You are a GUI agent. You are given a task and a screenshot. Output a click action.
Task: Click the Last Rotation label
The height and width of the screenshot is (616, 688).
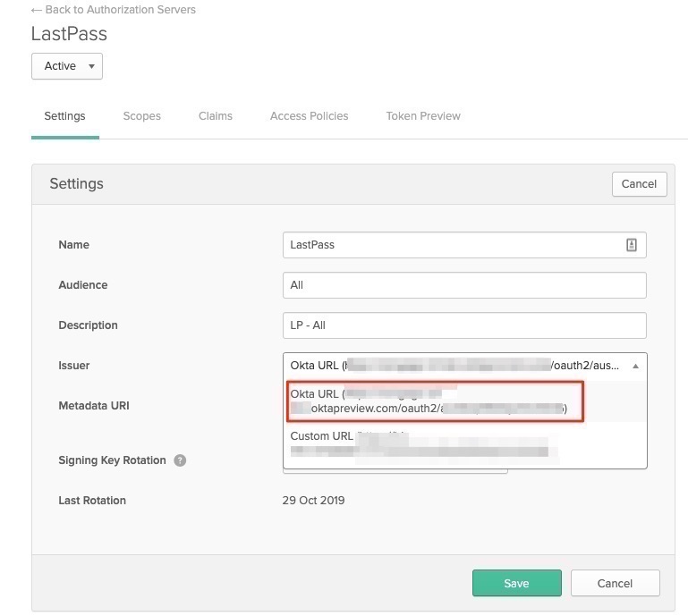coord(92,501)
